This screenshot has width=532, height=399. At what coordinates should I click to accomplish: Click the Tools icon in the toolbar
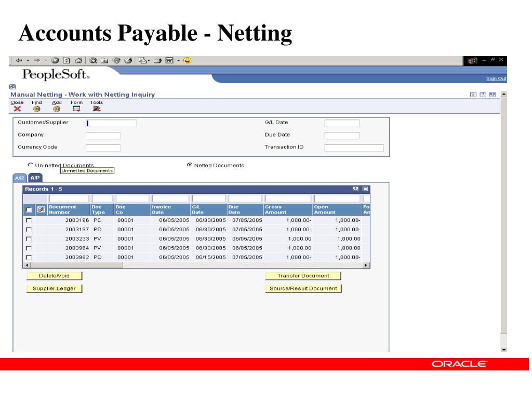point(97,110)
